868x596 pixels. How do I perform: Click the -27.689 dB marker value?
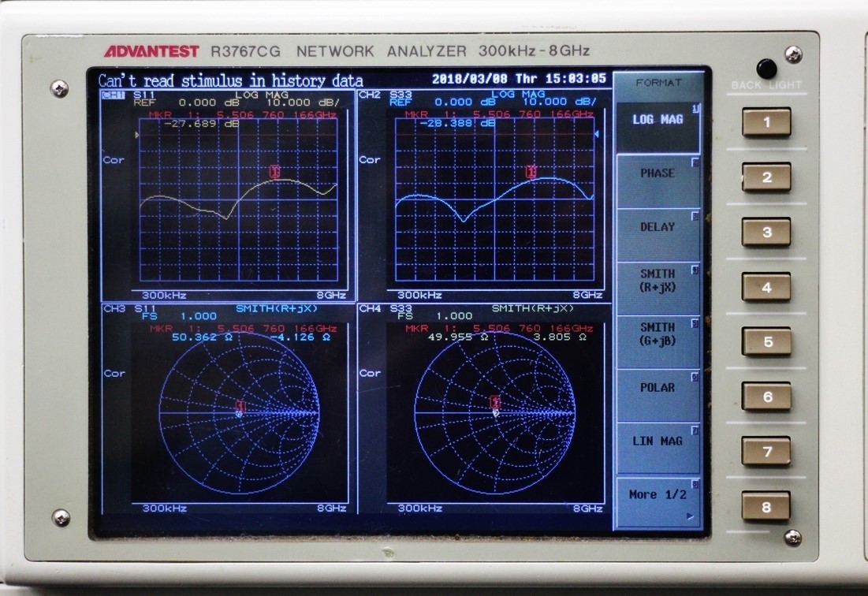pyautogui.click(x=202, y=124)
